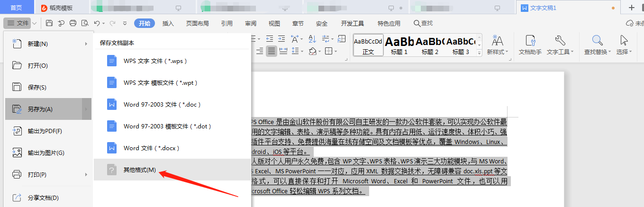644x207 pixels.
Task: Switch to the 插入 ribbon tab
Action: click(168, 23)
